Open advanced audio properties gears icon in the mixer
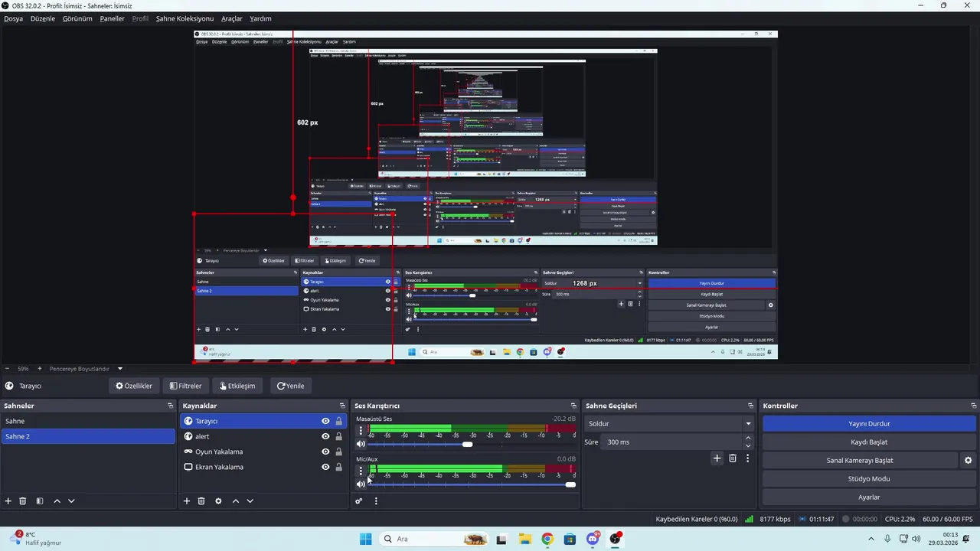This screenshot has height=551, width=980. (x=358, y=501)
